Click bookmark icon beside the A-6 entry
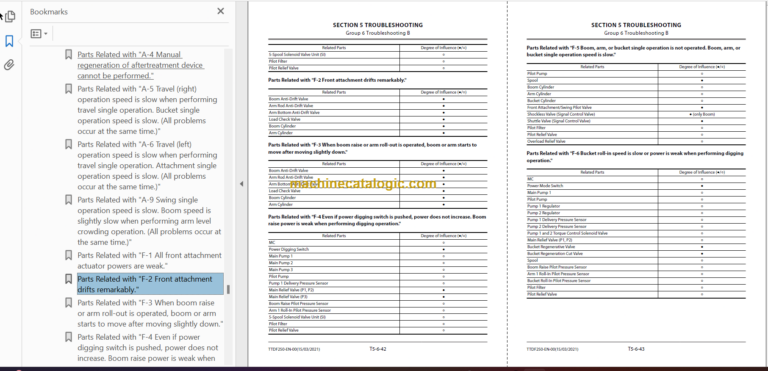768x371 pixels. (69, 144)
